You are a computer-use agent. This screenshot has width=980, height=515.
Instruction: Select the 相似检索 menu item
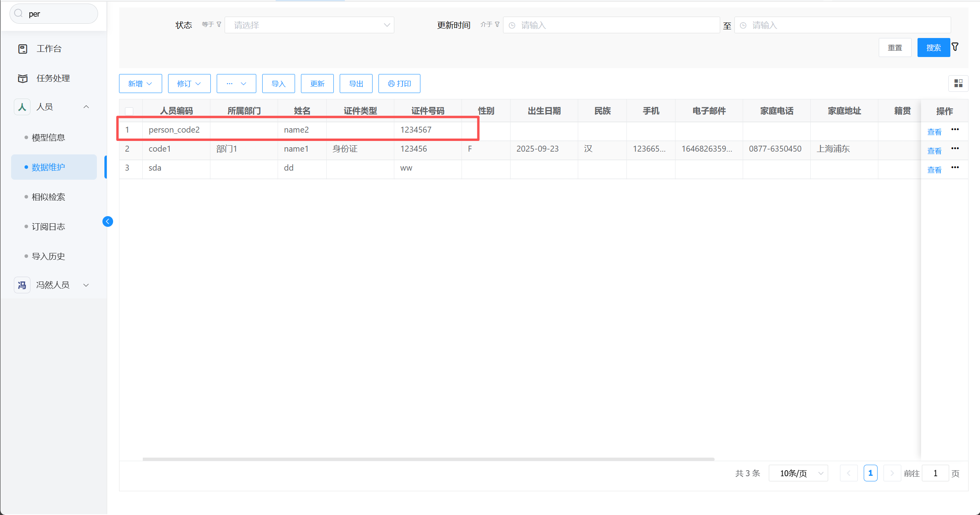point(48,197)
